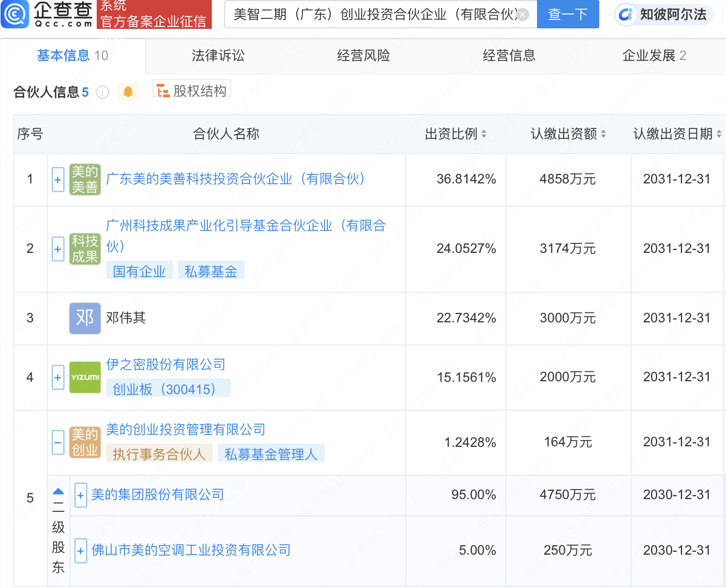Viewport: 726px width, 588px height.
Task: Click the 美的创业 tan avatar icon
Action: point(85,442)
